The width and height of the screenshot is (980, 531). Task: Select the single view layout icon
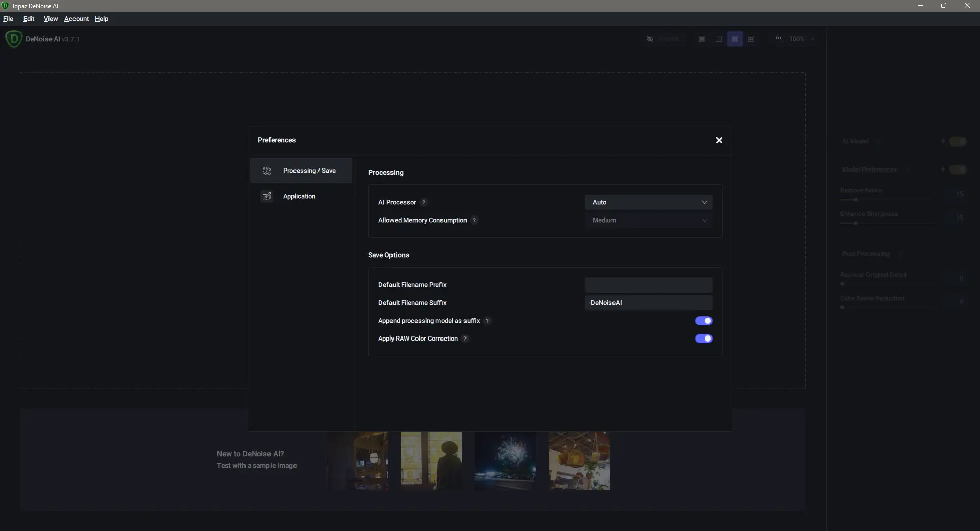click(x=702, y=39)
